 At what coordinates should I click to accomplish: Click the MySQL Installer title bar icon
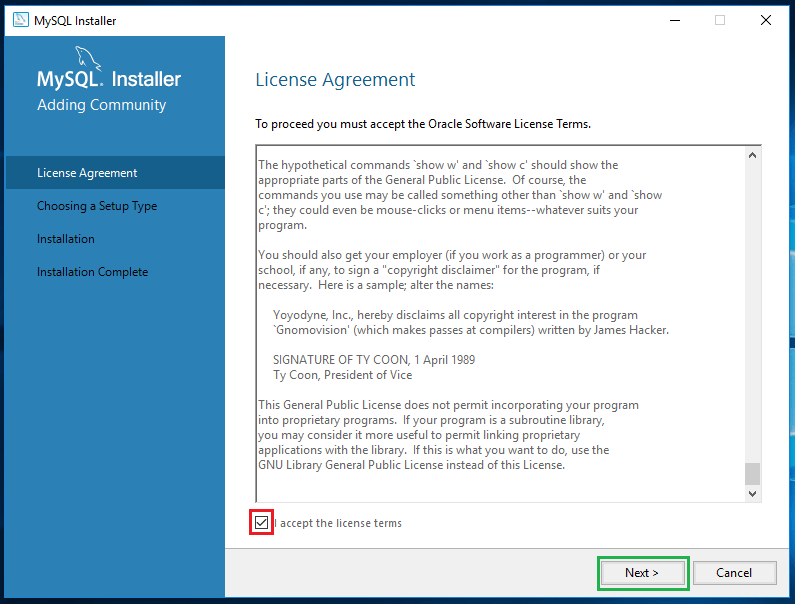click(20, 20)
